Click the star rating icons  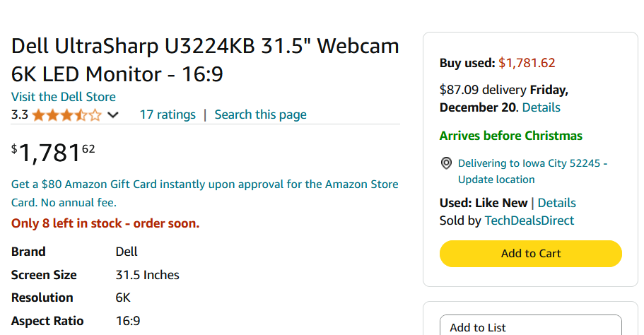pos(66,114)
